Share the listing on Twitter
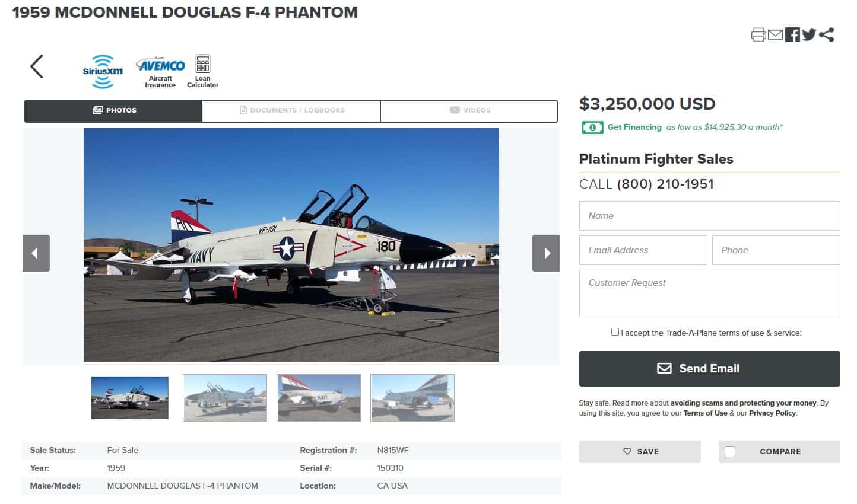Viewport: 857px width, 504px height. coord(809,34)
